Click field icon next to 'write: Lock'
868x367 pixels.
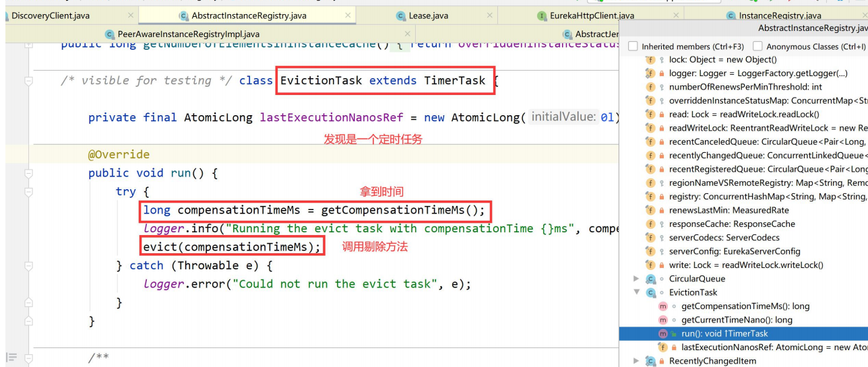coord(650,265)
